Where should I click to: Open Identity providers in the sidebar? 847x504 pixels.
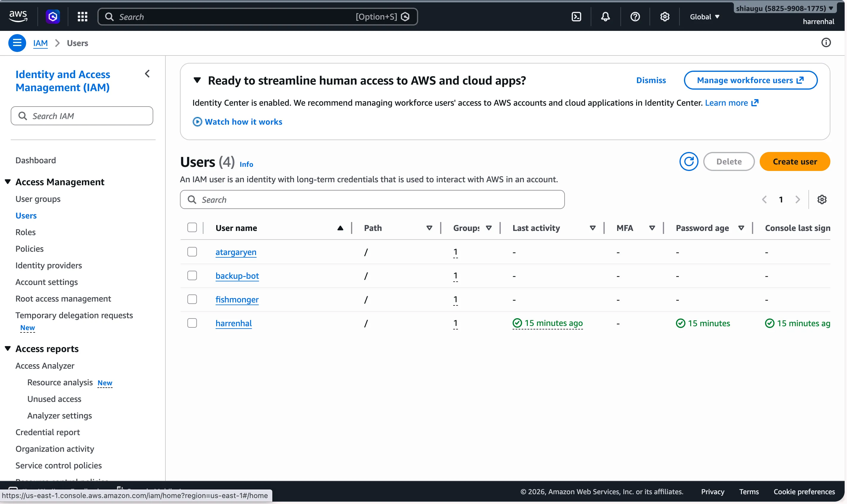tap(49, 266)
